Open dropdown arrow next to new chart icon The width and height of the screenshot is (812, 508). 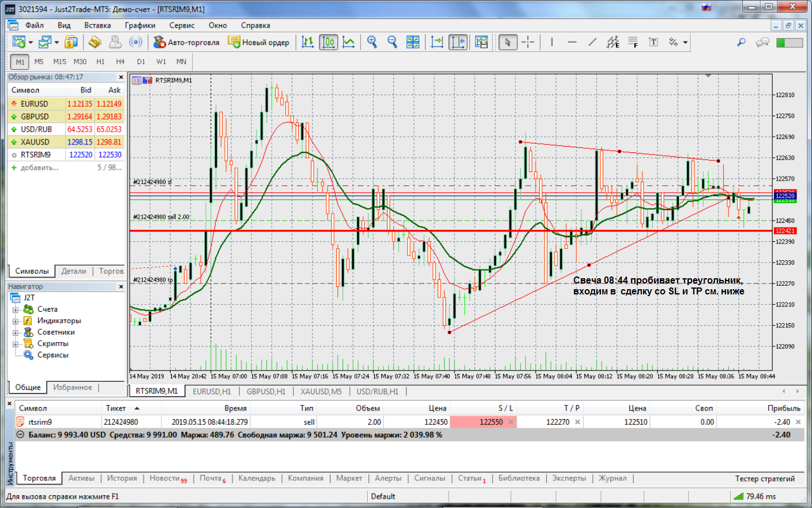point(31,42)
